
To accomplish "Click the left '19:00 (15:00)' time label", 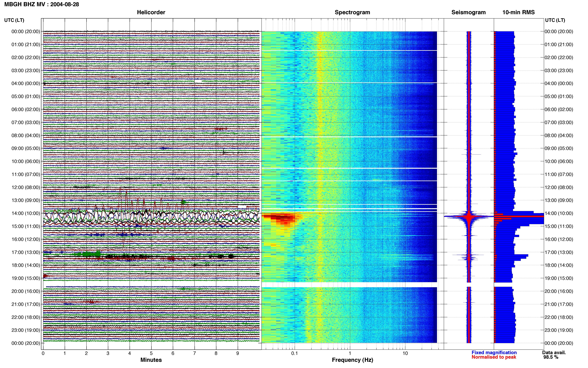I will 26,278.
